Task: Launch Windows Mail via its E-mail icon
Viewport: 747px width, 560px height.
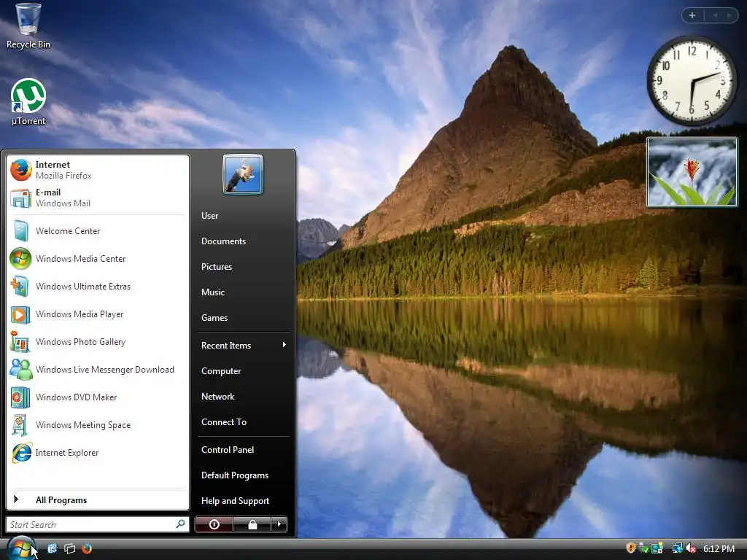Action: click(21, 198)
